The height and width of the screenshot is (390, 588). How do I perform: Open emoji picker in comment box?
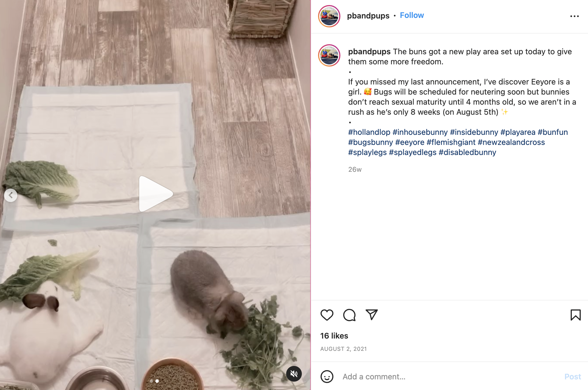pos(327,377)
